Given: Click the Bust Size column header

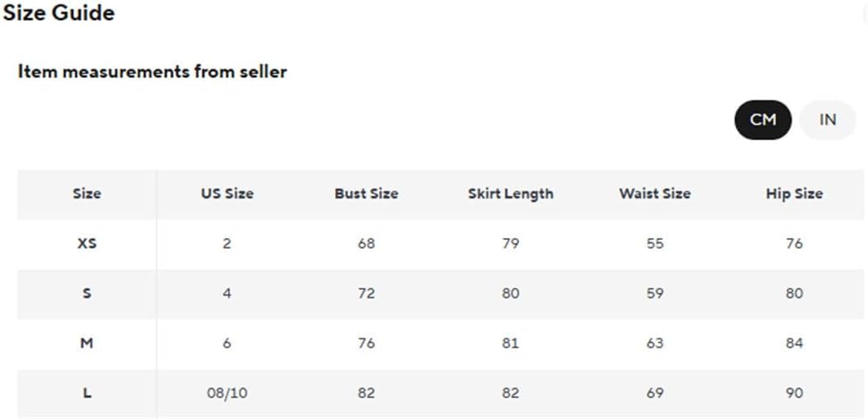Looking at the screenshot, I should point(366,193).
